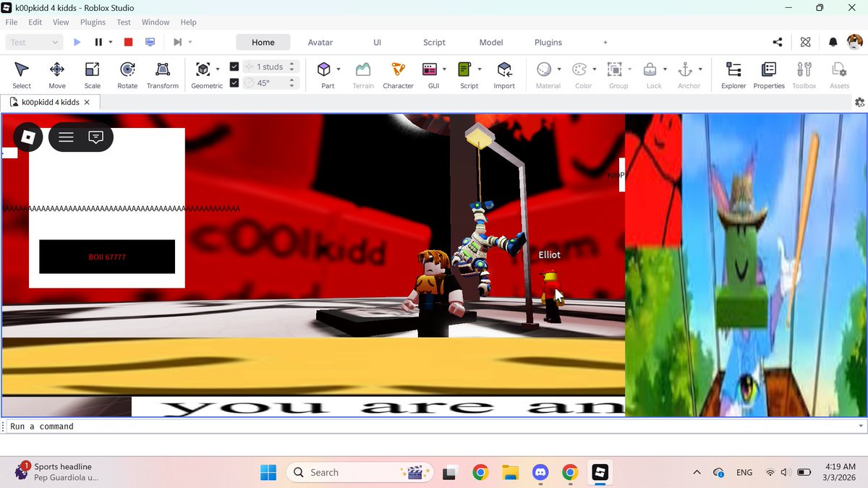Image resolution: width=868 pixels, height=488 pixels.
Task: Click the Material icon
Action: point(544,69)
